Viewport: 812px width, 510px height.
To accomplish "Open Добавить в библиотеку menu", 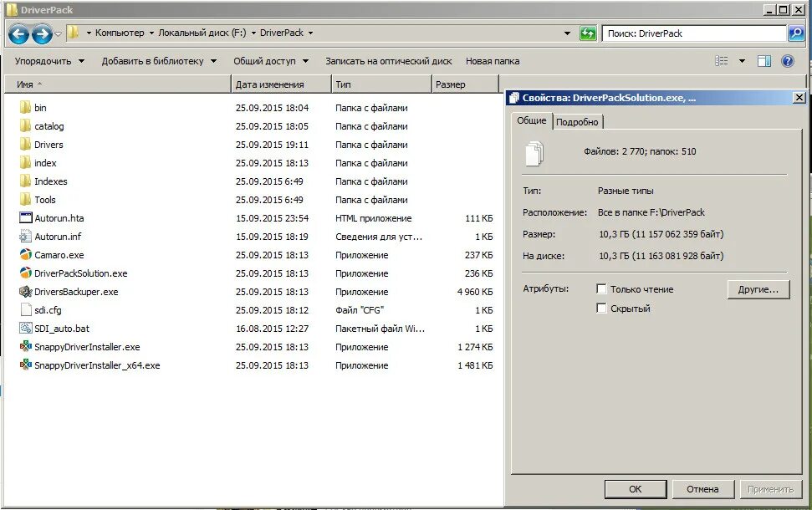I will (159, 61).
